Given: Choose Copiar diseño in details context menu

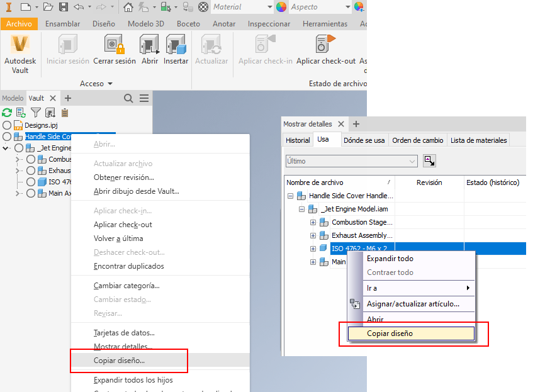Looking at the screenshot, I should 411,333.
